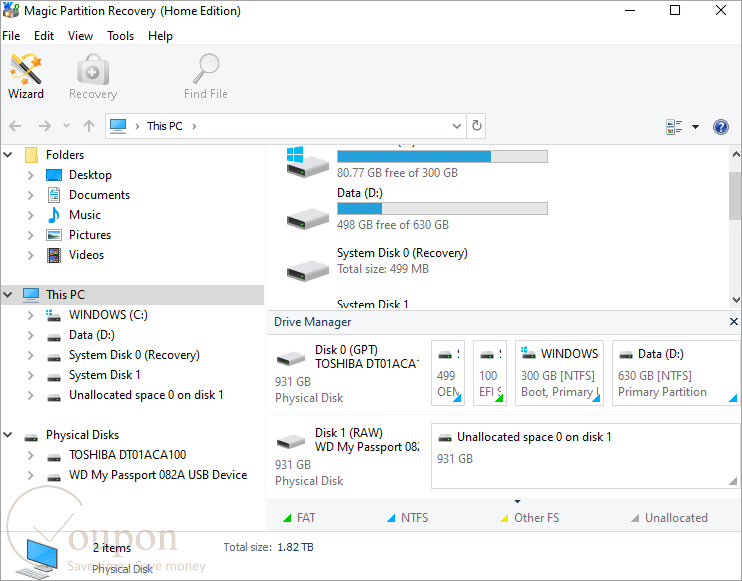This screenshot has height=581, width=742.
Task: Select Disk 0 (GPT) TOSHIBA in Drive Manager
Action: pos(348,374)
